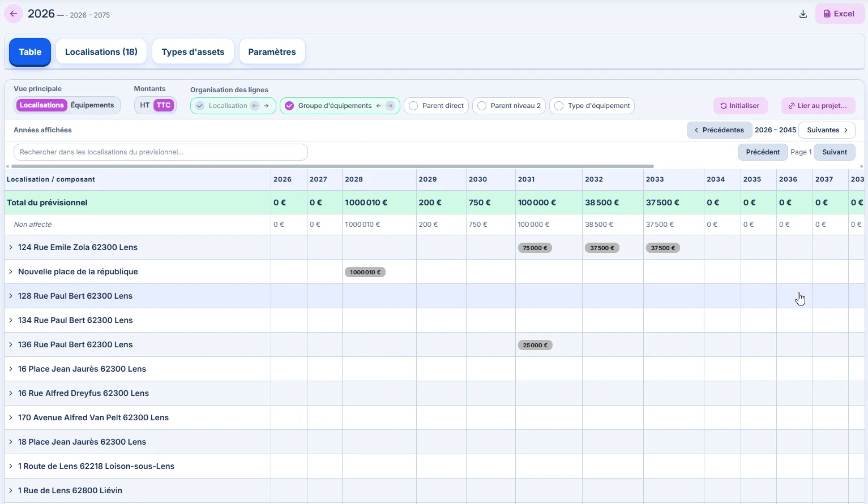This screenshot has width=868, height=504.
Task: Open the Table tab
Action: (x=30, y=52)
